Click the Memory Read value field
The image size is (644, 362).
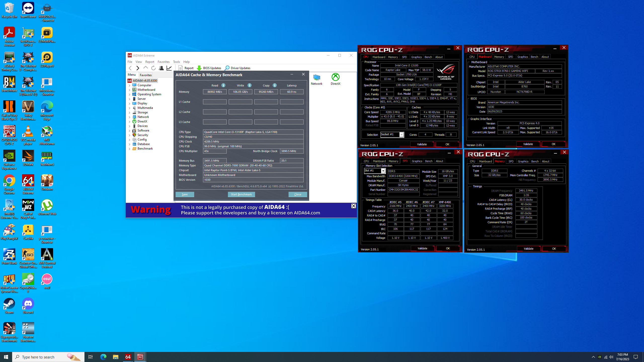pyautogui.click(x=215, y=92)
